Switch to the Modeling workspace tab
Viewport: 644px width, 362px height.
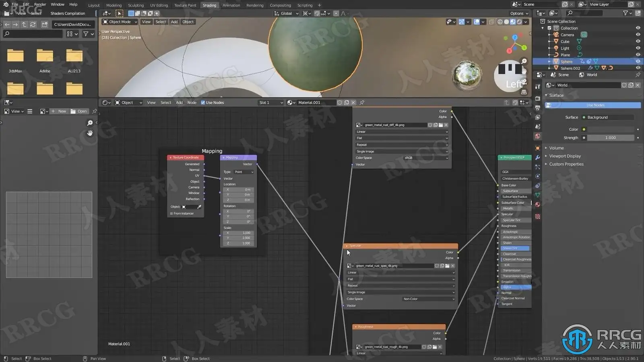click(114, 5)
